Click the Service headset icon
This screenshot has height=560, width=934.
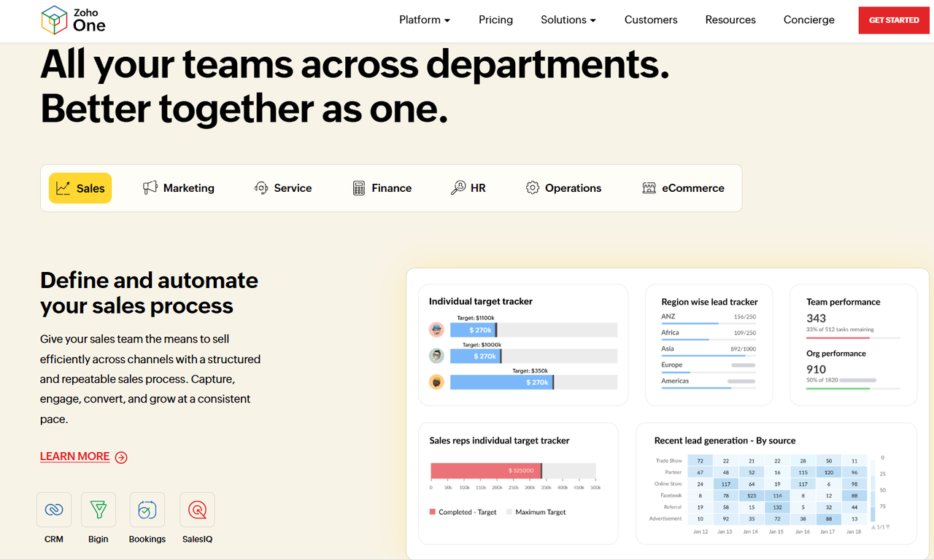pyautogui.click(x=261, y=187)
